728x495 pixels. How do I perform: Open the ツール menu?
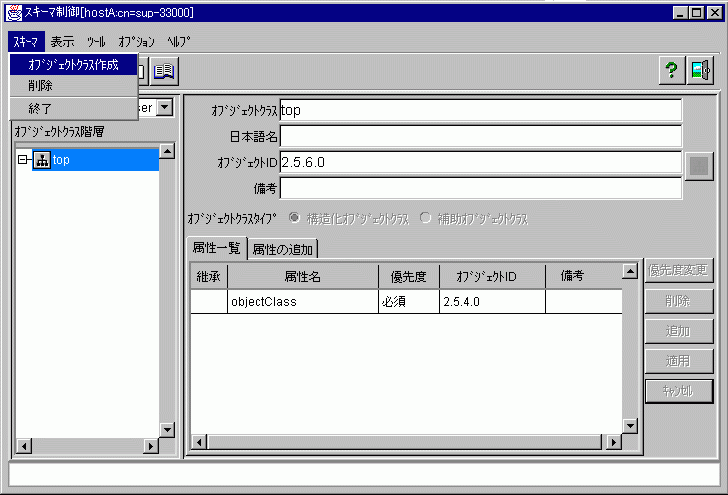(x=96, y=42)
